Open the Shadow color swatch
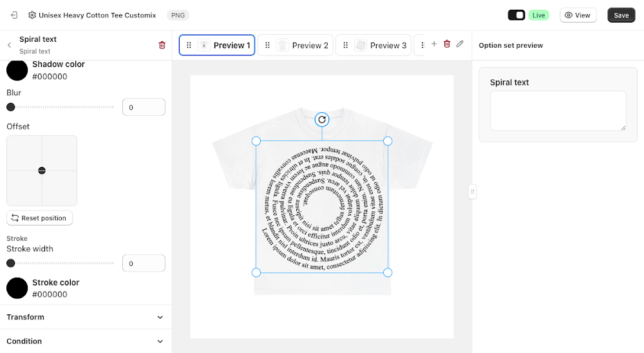 [x=17, y=70]
